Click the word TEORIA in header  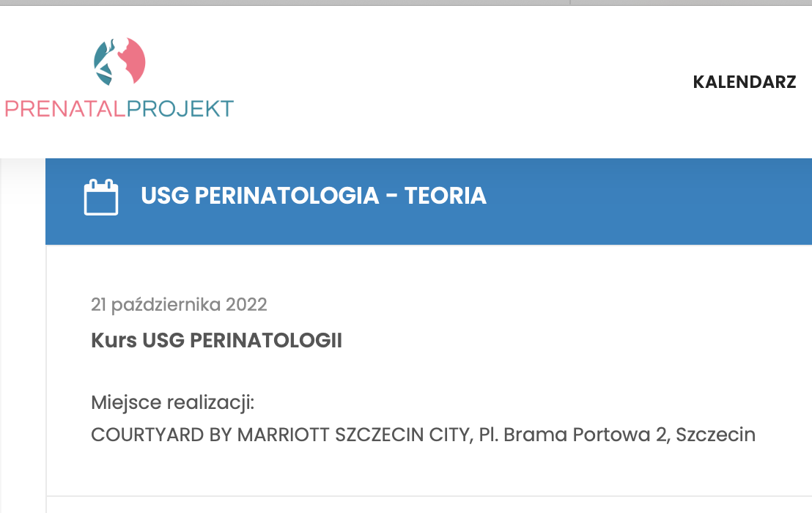tap(446, 196)
